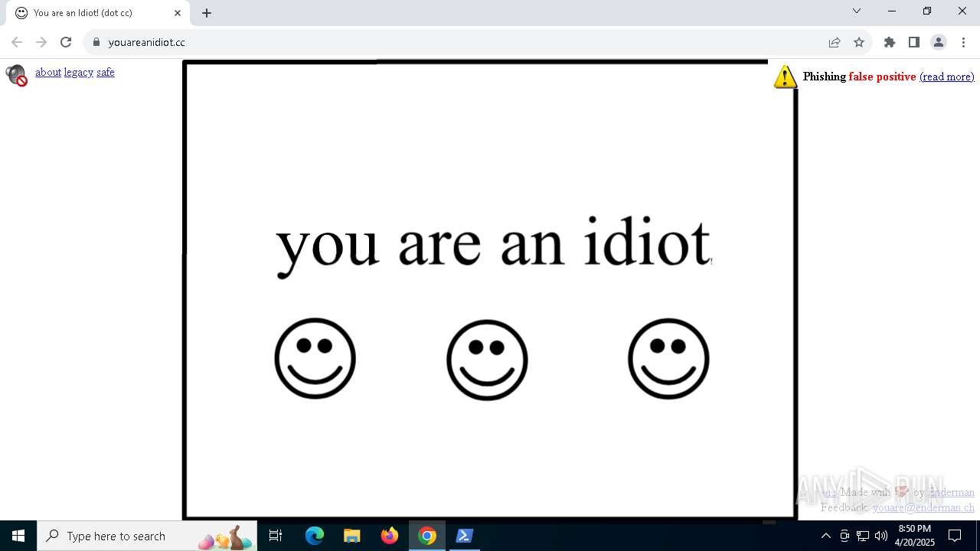This screenshot has height=551, width=980.
Task: Open the legacy link
Action: tap(79, 72)
